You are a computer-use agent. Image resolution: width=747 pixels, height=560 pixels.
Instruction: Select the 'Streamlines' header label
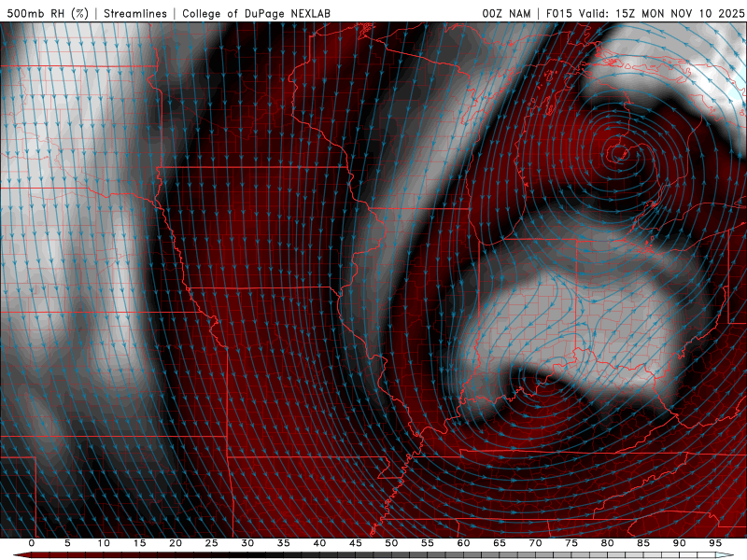135,13
